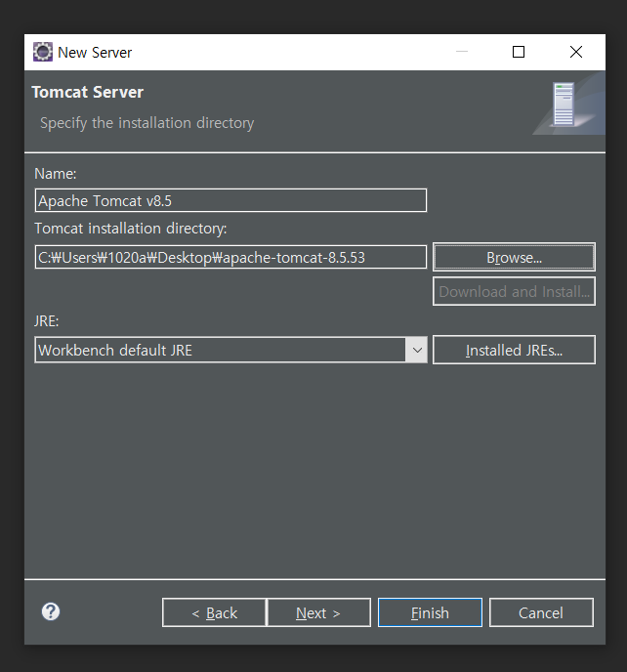Click 'Specify the installation directory' text
The width and height of the screenshot is (627, 672).
[147, 123]
